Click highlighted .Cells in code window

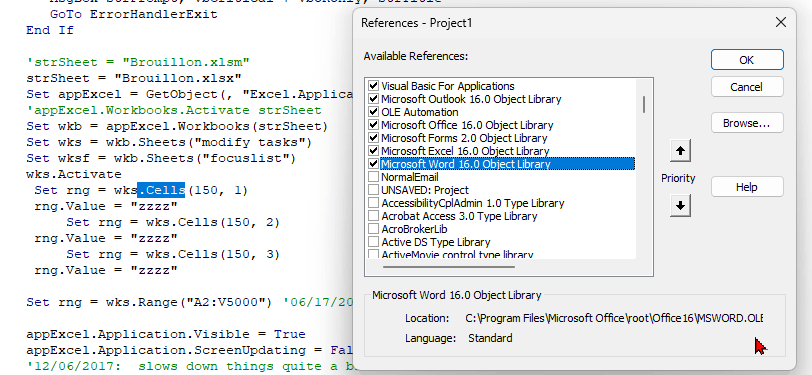[x=161, y=190]
